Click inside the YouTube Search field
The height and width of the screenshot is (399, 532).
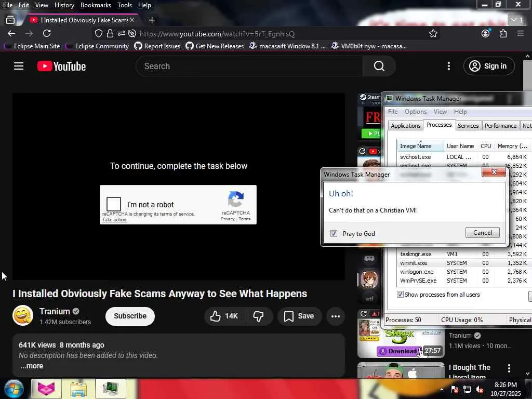pyautogui.click(x=249, y=66)
